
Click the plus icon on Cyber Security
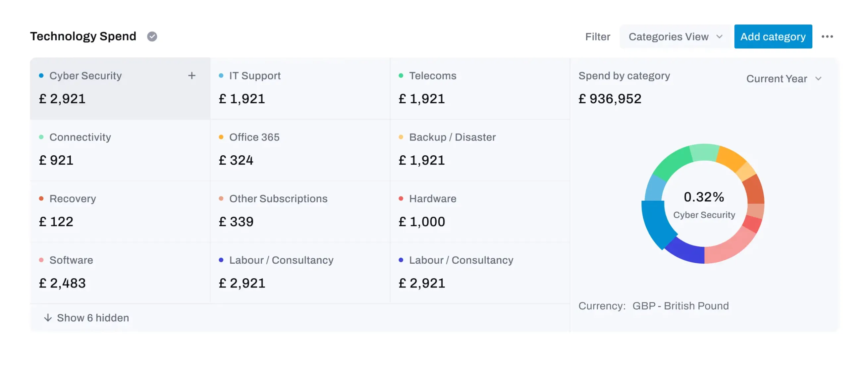(192, 76)
